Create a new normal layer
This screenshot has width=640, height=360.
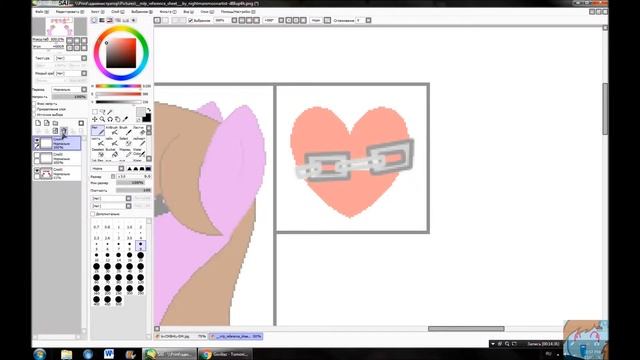[38, 123]
